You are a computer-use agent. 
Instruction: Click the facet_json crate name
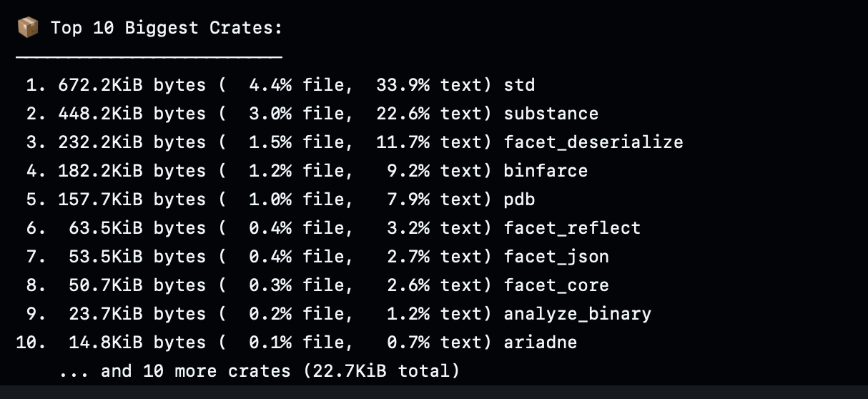(556, 257)
